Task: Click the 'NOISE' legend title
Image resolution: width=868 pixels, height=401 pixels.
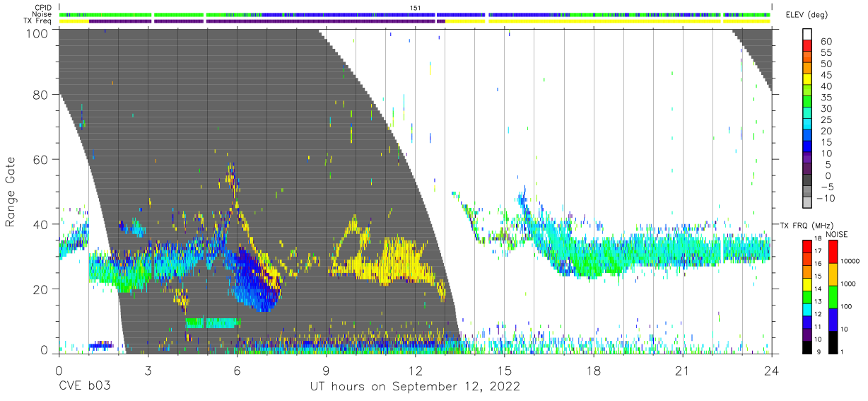Action: point(837,234)
